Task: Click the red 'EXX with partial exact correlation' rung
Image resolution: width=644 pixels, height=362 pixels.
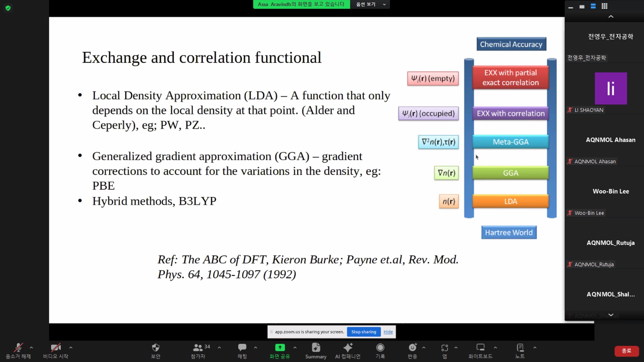Action: [x=511, y=77]
